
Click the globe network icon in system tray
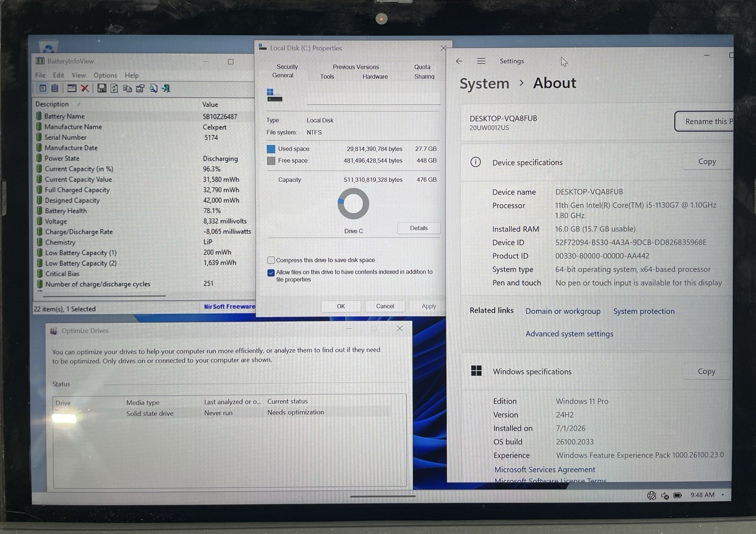pos(652,495)
